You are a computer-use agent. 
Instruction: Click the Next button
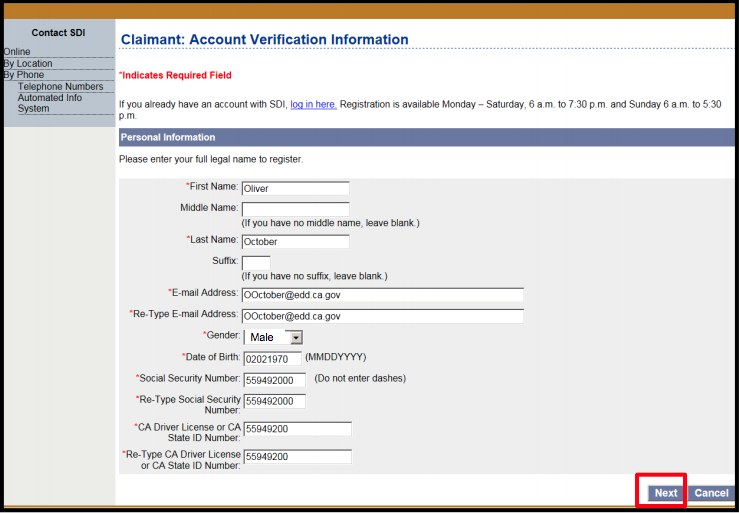click(665, 493)
